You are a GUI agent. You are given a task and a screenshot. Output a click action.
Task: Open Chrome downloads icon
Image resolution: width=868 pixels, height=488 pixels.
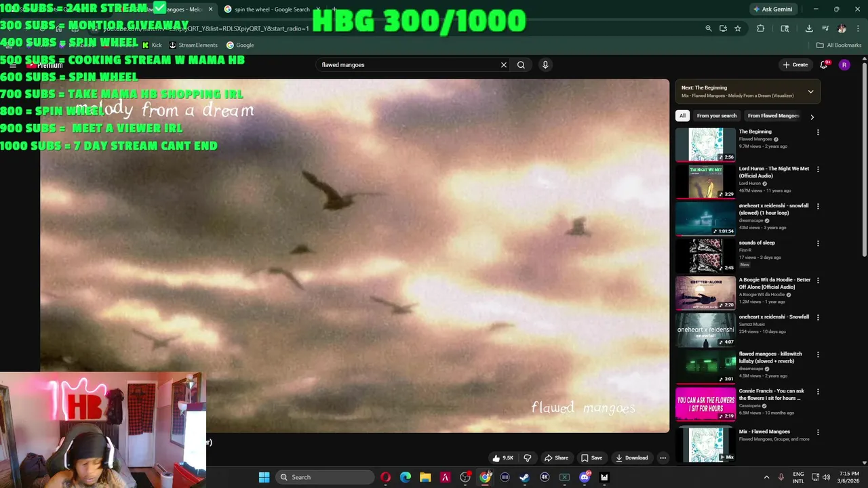(x=809, y=28)
